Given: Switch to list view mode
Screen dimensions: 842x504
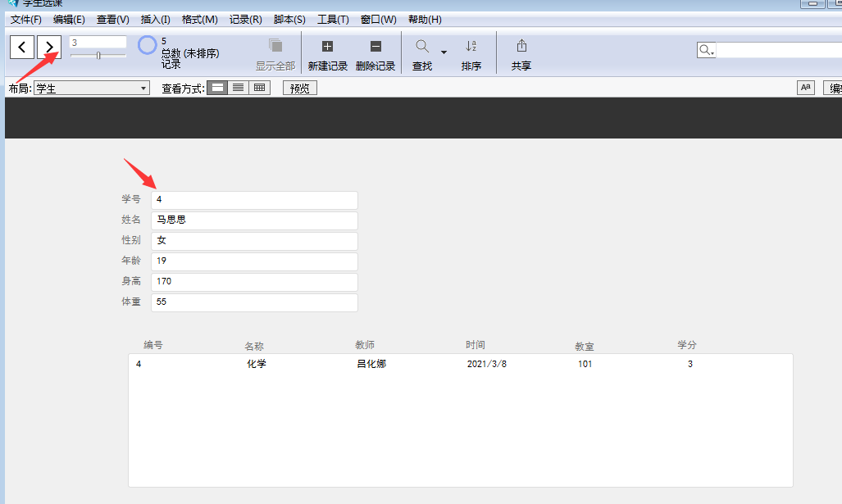Looking at the screenshot, I should click(238, 87).
